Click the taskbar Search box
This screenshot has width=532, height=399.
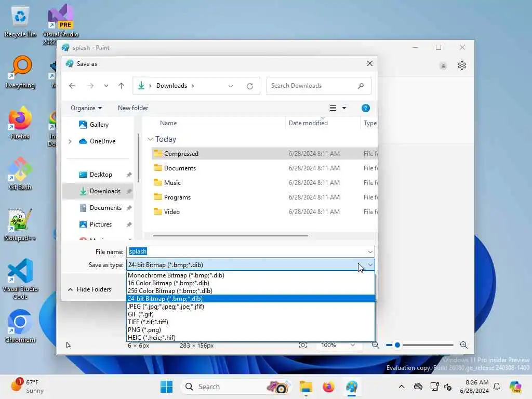pyautogui.click(x=236, y=387)
